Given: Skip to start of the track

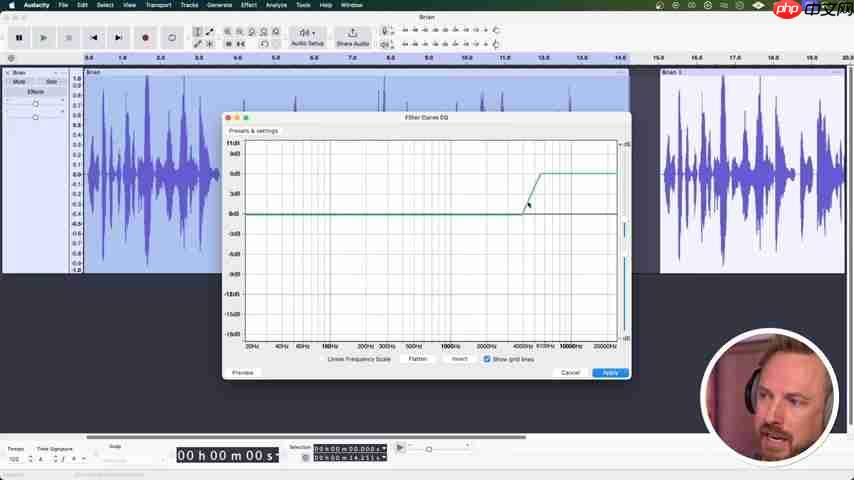Looking at the screenshot, I should (94, 38).
